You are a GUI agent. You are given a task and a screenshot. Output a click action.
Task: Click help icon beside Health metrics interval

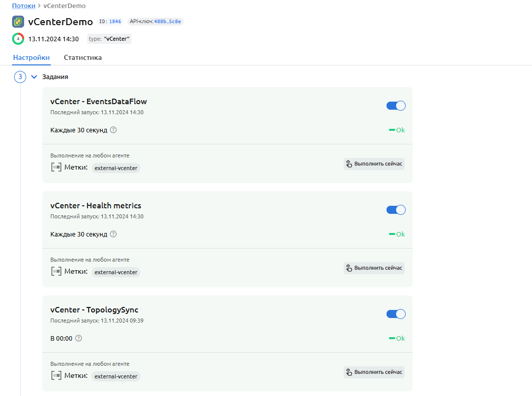113,234
